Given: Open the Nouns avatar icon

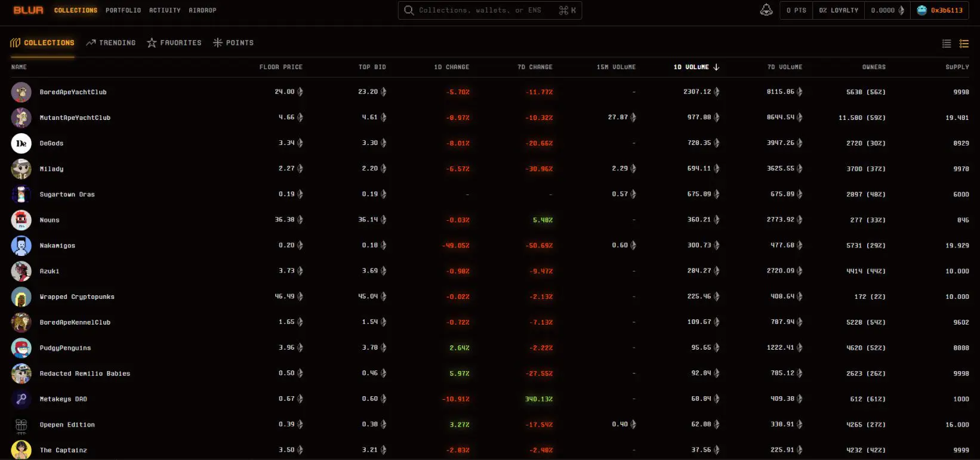Looking at the screenshot, I should pos(21,220).
